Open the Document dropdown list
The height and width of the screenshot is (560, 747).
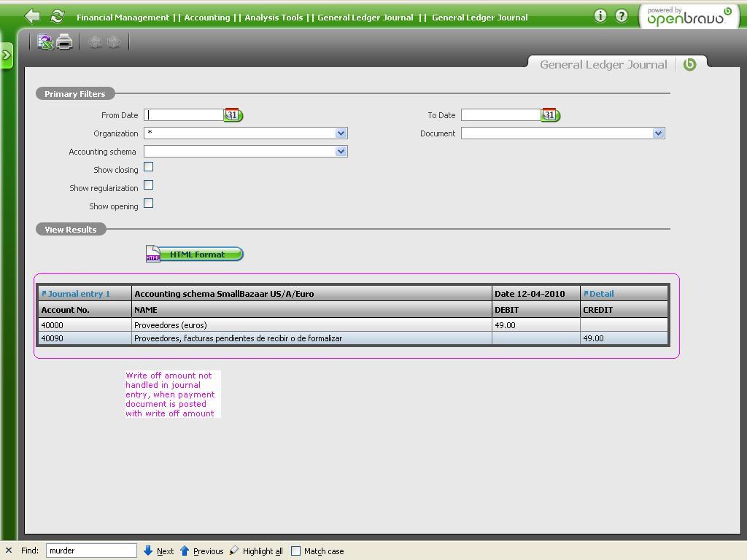point(657,133)
